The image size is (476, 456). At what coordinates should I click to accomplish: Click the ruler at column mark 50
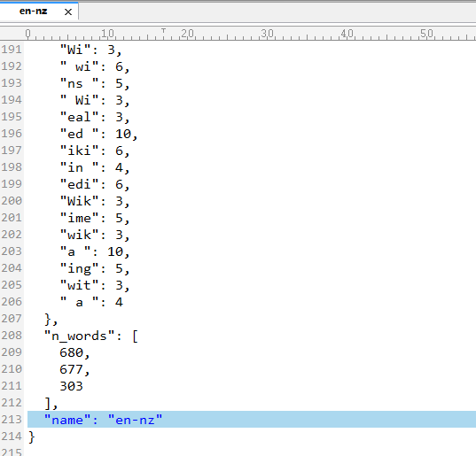click(427, 34)
